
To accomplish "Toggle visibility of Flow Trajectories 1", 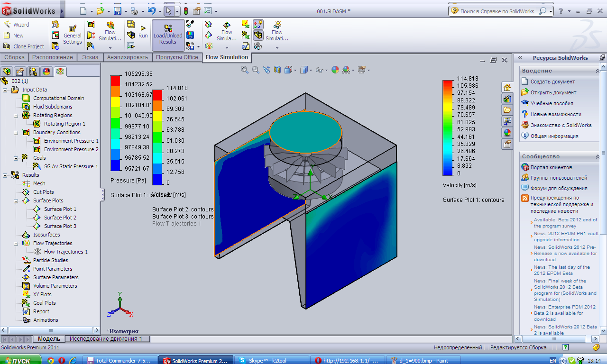I will coord(65,252).
